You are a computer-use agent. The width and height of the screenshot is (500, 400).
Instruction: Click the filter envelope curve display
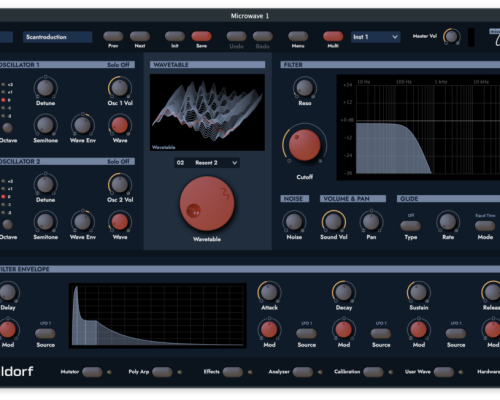coord(158,316)
